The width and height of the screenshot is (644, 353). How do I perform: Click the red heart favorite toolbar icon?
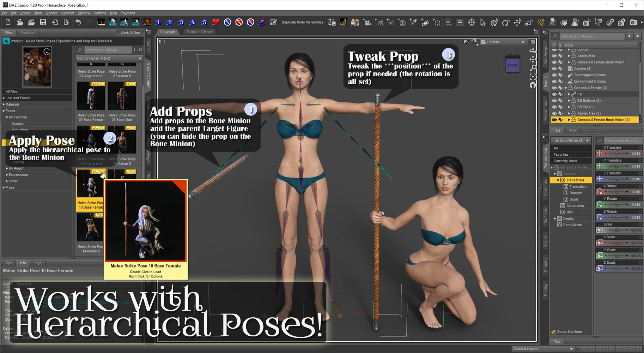tap(216, 22)
